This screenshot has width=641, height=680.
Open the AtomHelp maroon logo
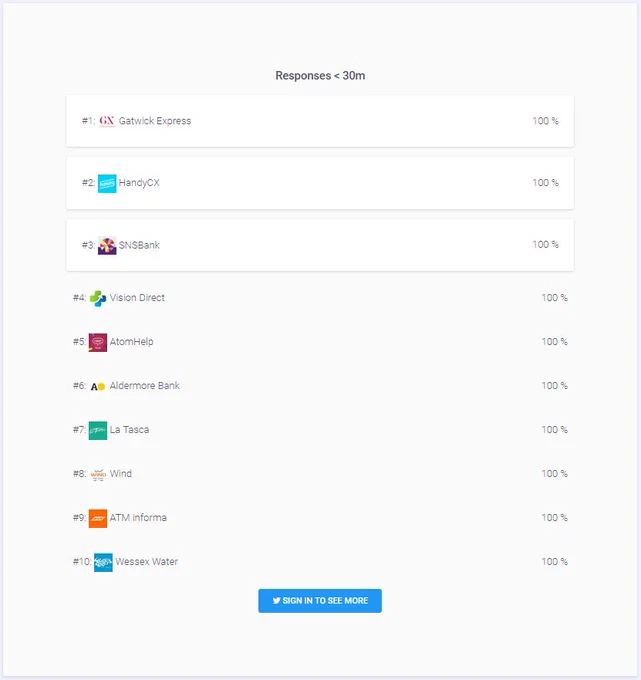pyautogui.click(x=98, y=342)
